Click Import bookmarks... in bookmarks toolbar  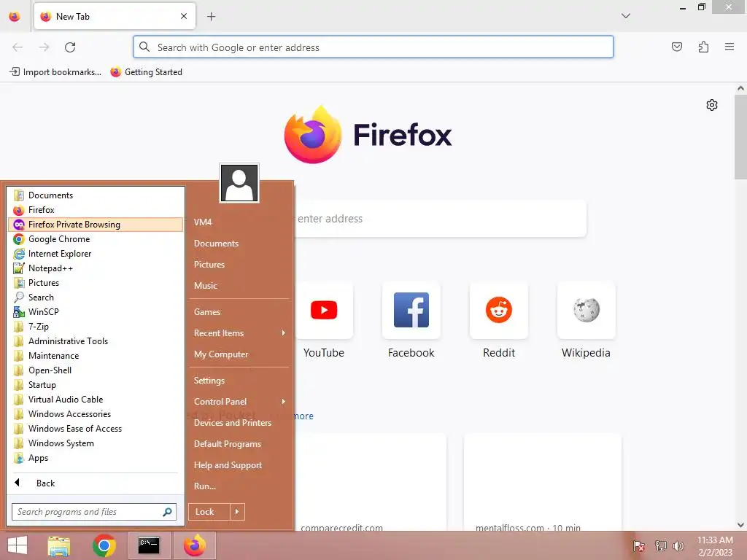click(55, 72)
